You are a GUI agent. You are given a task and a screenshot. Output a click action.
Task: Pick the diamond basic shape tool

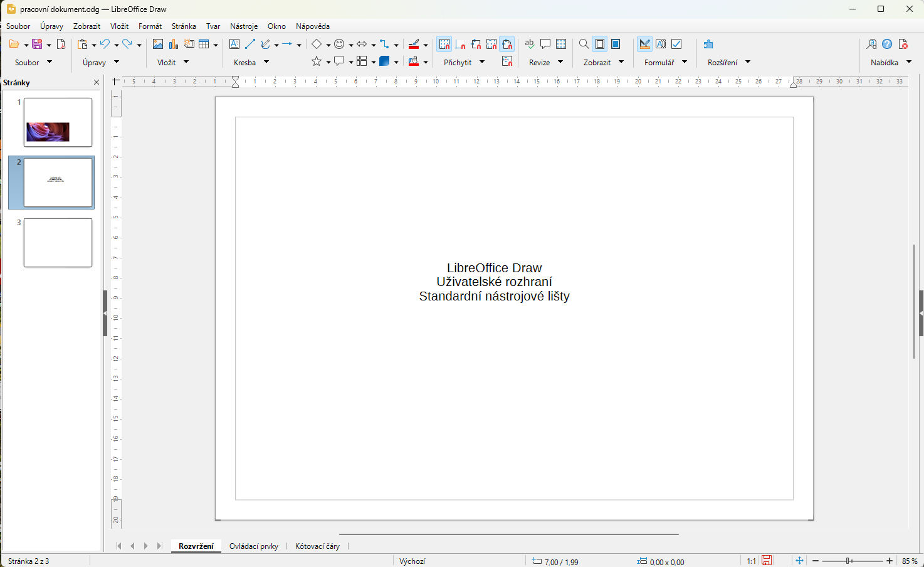point(317,44)
